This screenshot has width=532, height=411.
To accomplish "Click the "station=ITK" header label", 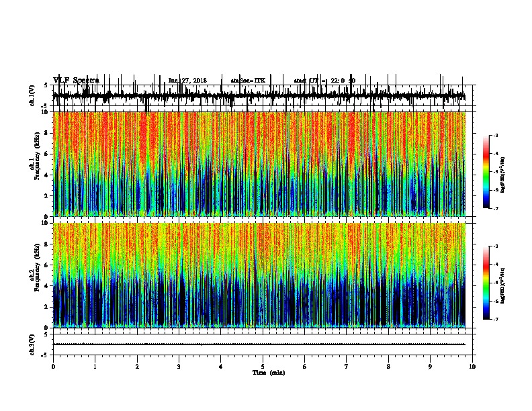I will 248,81.
